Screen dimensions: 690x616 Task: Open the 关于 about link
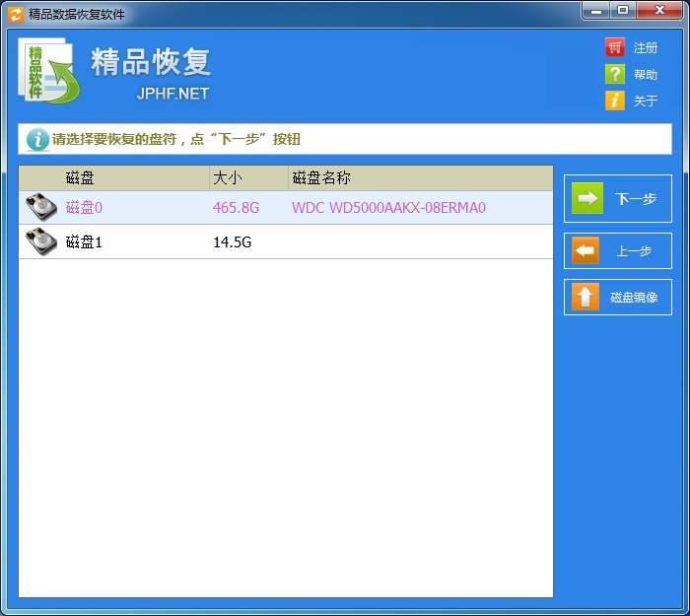coord(646,101)
